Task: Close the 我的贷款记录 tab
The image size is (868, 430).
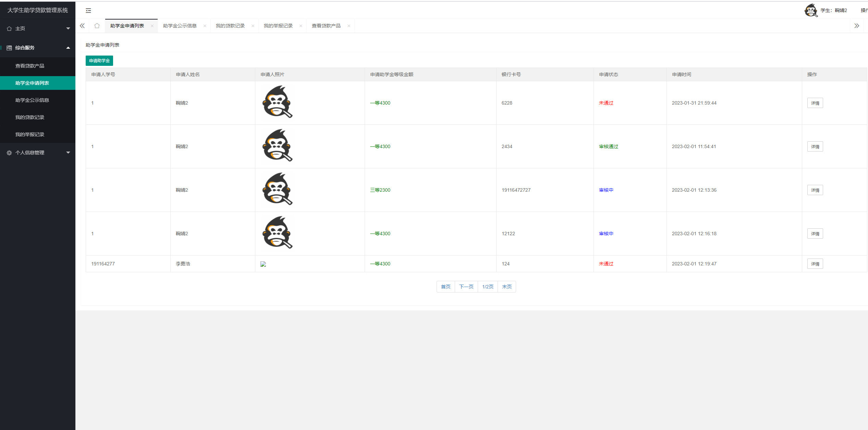Action: coord(253,26)
